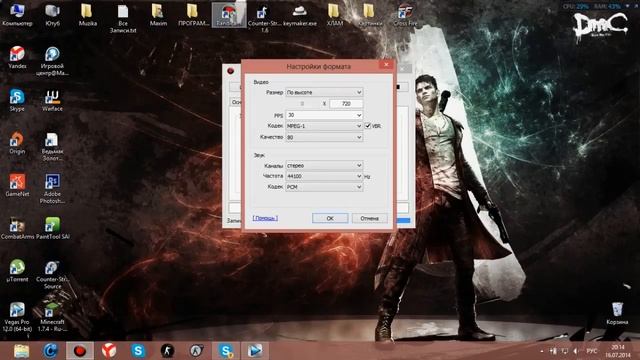Select the Minecraft 1.7.4 desktop shortcut

point(52,317)
